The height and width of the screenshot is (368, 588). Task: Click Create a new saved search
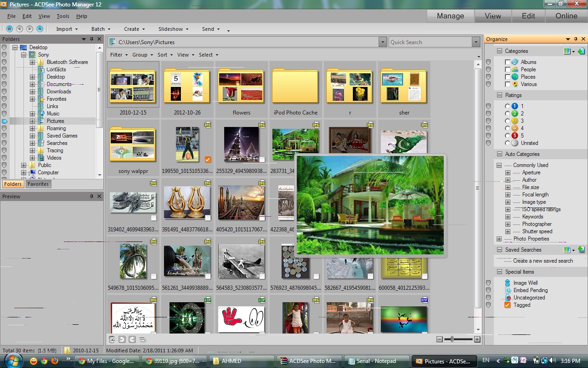click(543, 261)
